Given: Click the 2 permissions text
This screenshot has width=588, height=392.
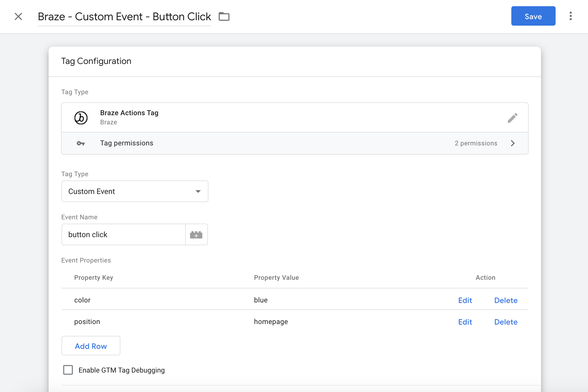Looking at the screenshot, I should [476, 143].
